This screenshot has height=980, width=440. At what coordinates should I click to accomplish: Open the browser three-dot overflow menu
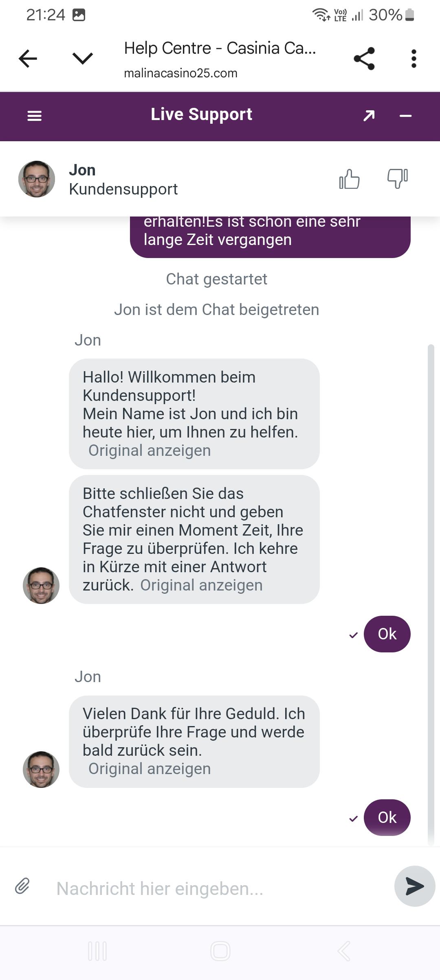pos(414,59)
